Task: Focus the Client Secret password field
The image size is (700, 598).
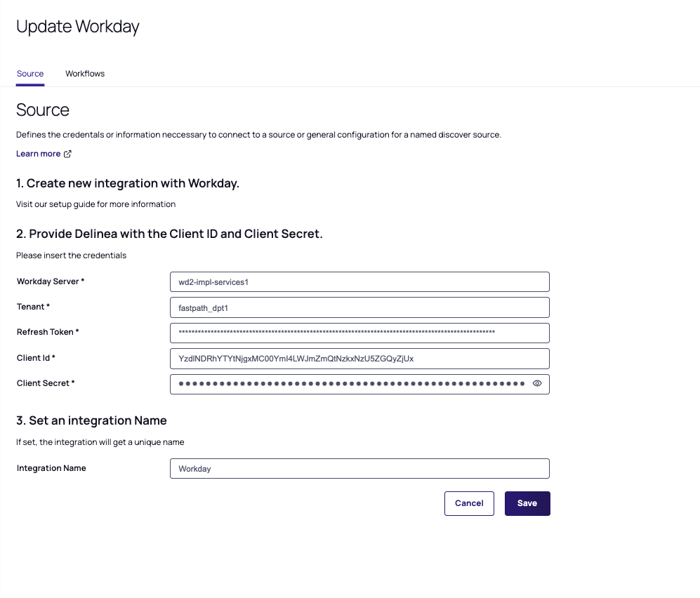Action: pyautogui.click(x=351, y=384)
